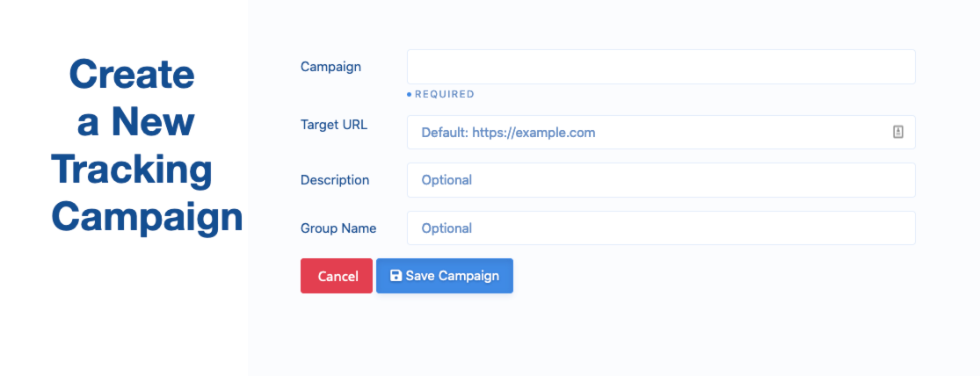Save the campaign with the blue button
The height and width of the screenshot is (376, 980).
pyautogui.click(x=445, y=276)
